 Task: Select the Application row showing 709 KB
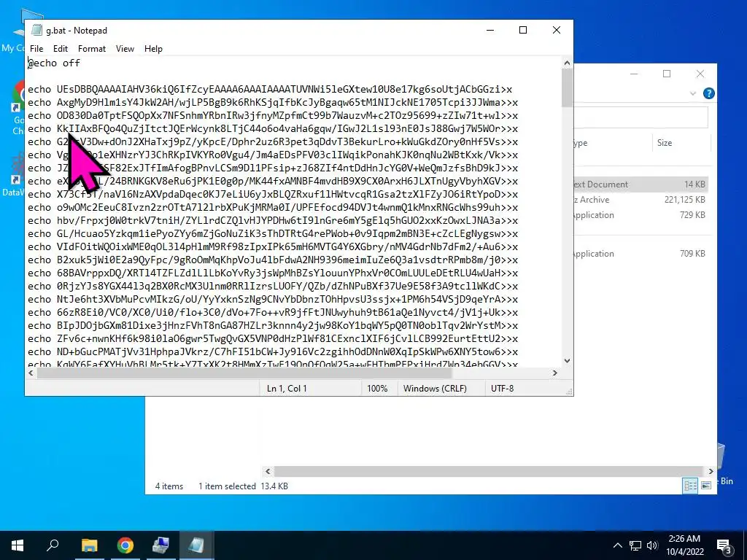[x=640, y=253]
